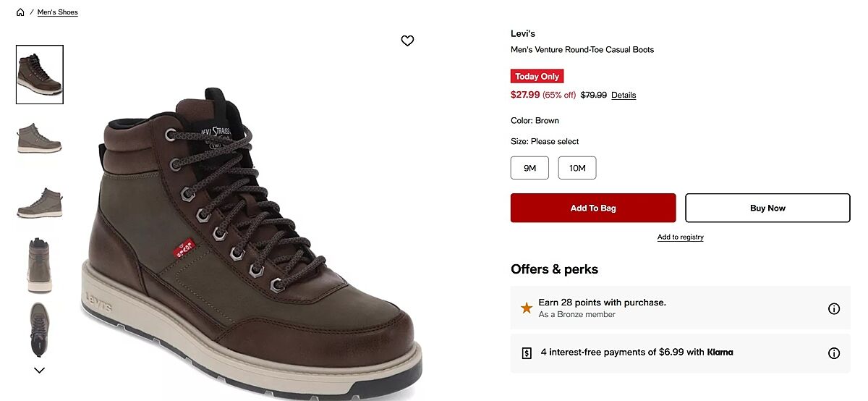Select size 9M
The width and height of the screenshot is (868, 401).
click(529, 168)
